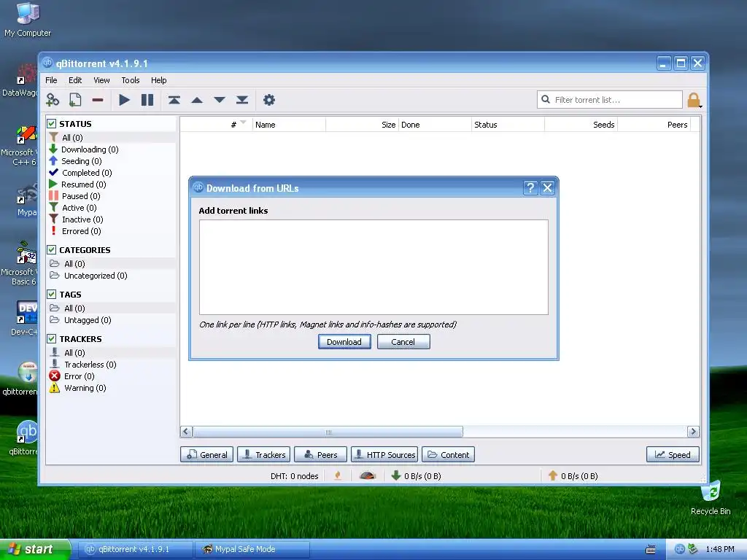Open My Computer desktop icon
747x560 pixels.
28,19
